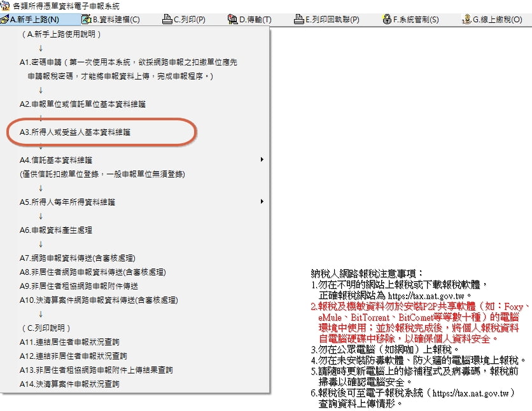Viewport: 532px width, 411px height.
Task: Click the F.系統管制 lock icon
Action: [x=386, y=20]
